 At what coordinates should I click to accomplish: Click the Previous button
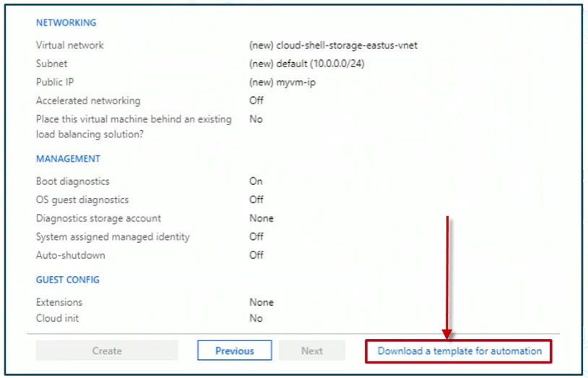point(234,351)
